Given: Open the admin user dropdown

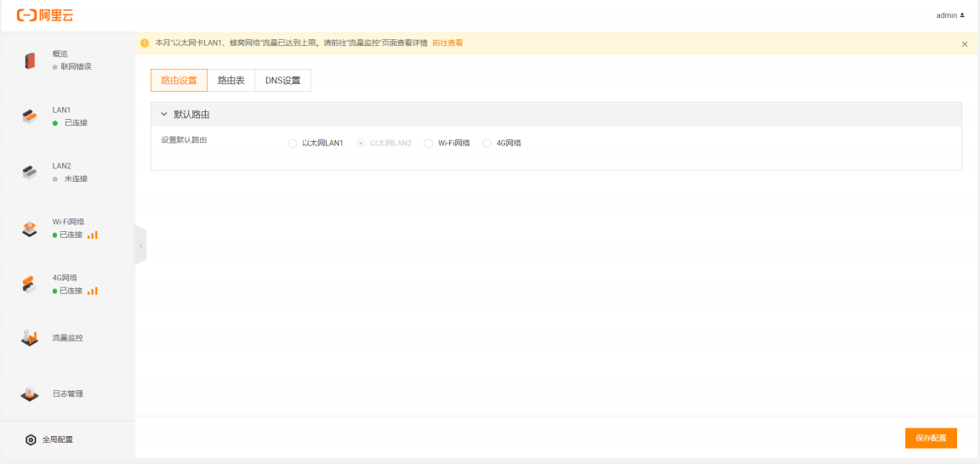Looking at the screenshot, I should [950, 15].
